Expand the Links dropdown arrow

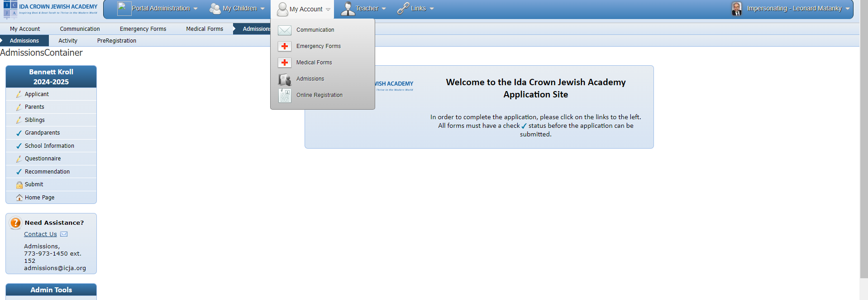point(432,9)
